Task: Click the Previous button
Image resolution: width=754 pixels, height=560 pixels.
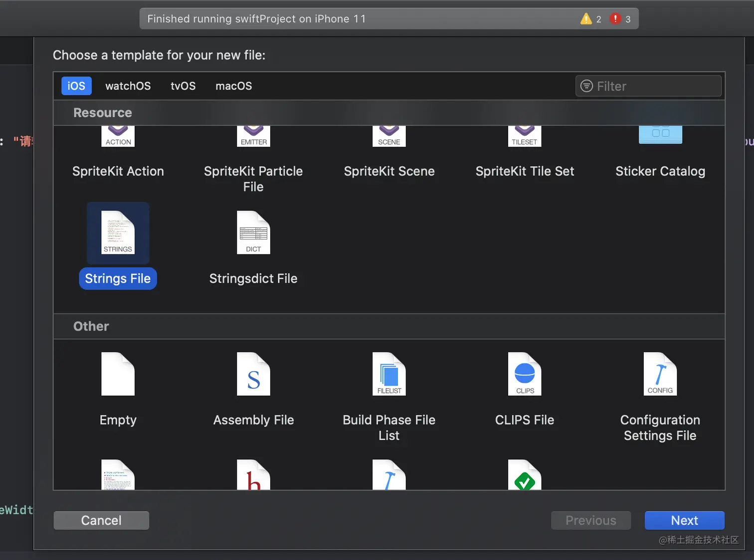Action: [x=591, y=520]
